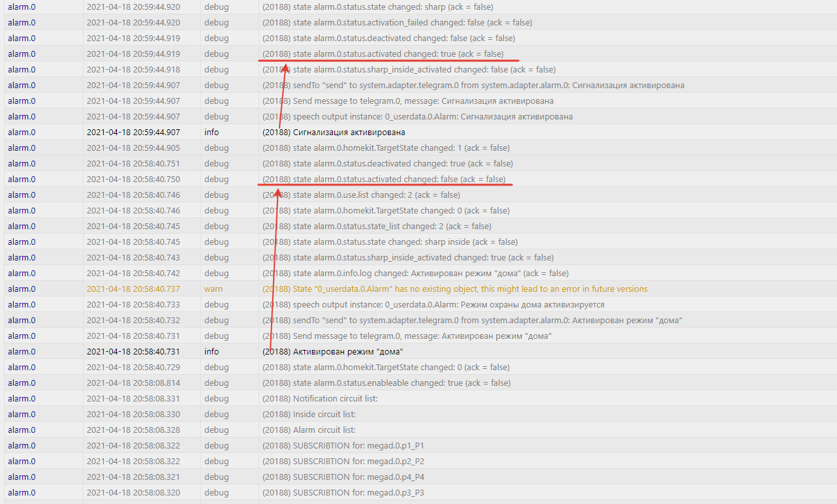Click 'debug' level in status.enableable row

point(217,383)
